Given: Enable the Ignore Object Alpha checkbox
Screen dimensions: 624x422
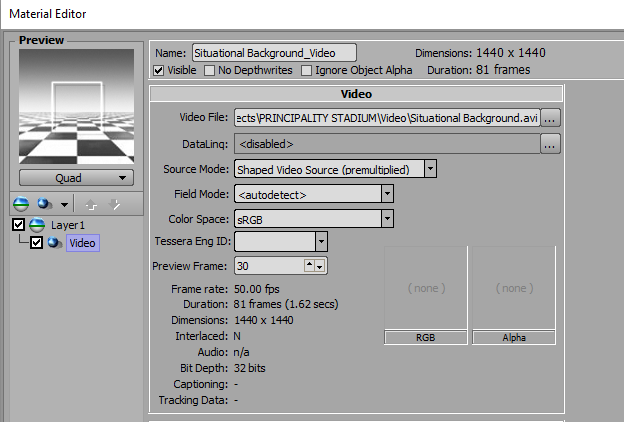Looking at the screenshot, I should pos(306,70).
